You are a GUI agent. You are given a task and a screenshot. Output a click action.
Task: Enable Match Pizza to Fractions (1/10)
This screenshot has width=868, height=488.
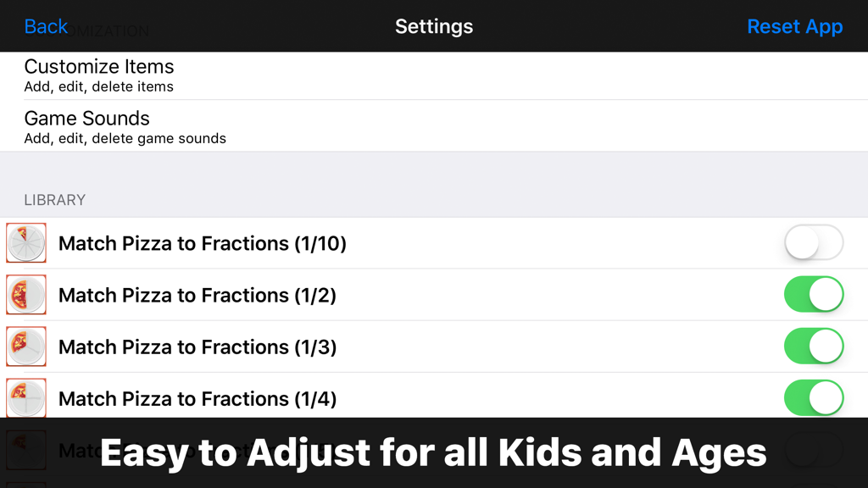tap(813, 242)
